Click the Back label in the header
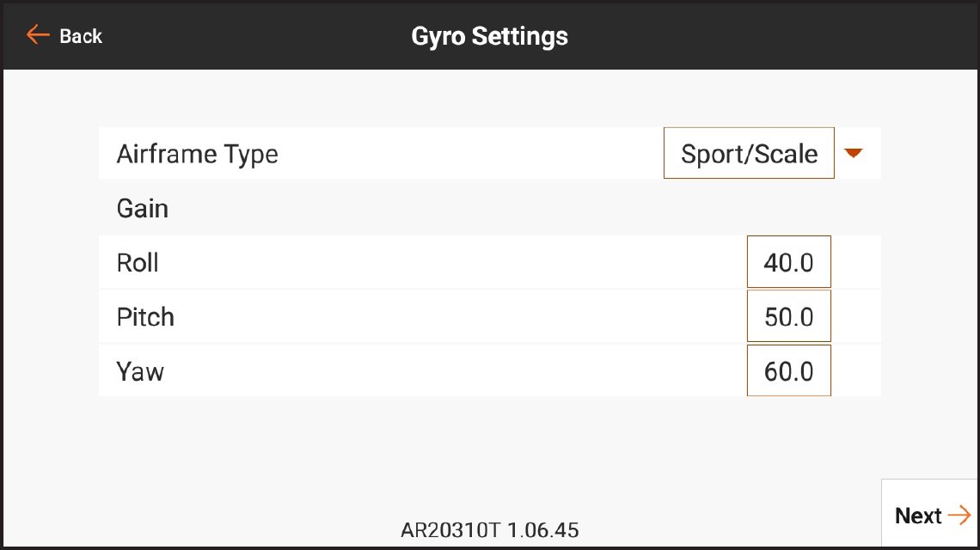The width and height of the screenshot is (980, 550). 80,36
